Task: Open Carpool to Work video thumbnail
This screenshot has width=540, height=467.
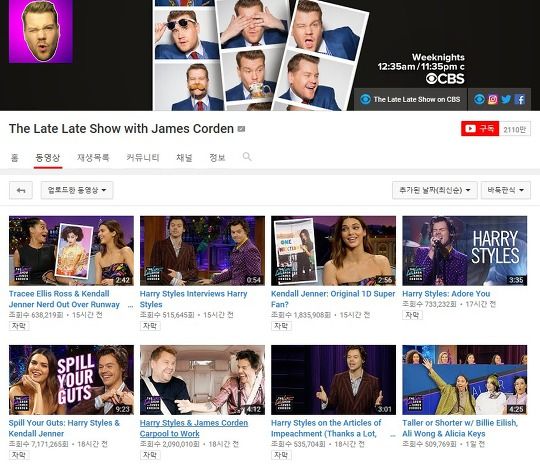Action: 202,380
